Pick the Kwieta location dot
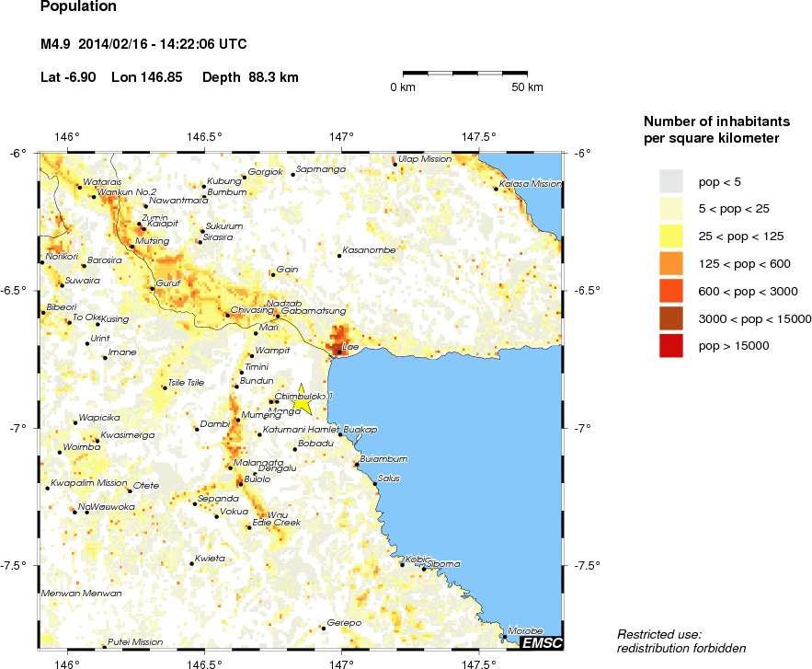The image size is (812, 669). pyautogui.click(x=191, y=563)
